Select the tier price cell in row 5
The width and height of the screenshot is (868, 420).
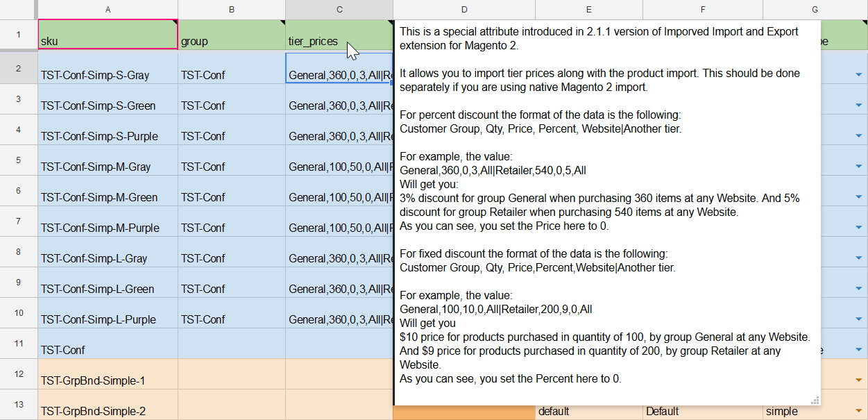pos(339,167)
